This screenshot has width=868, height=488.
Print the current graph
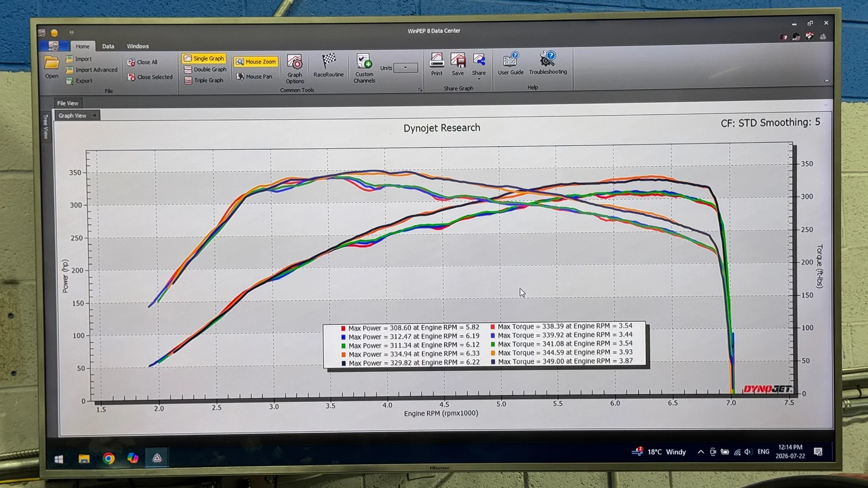[437, 64]
